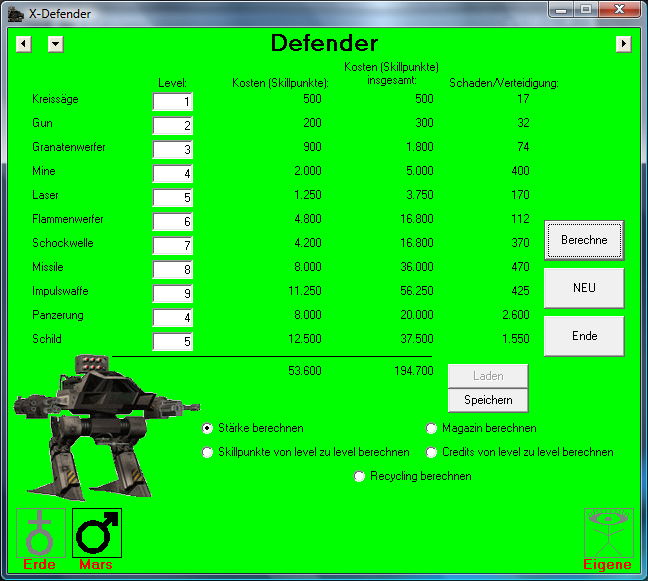Open the down arrow dropdown at top left

(x=56, y=44)
